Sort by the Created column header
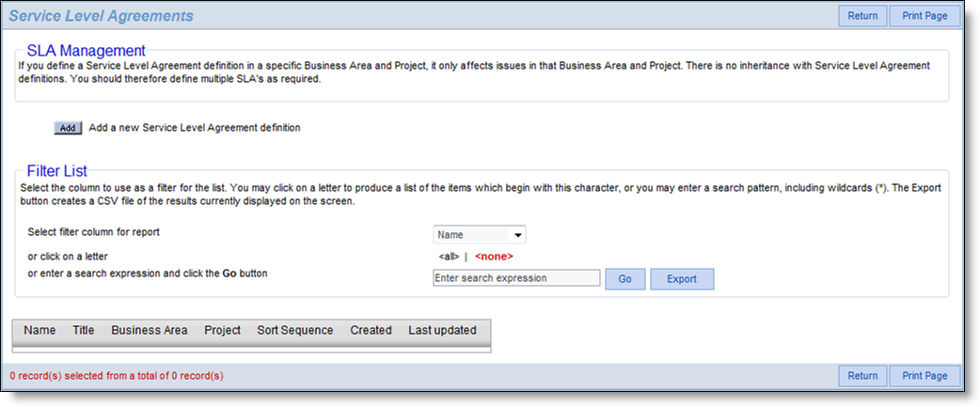 371,330
